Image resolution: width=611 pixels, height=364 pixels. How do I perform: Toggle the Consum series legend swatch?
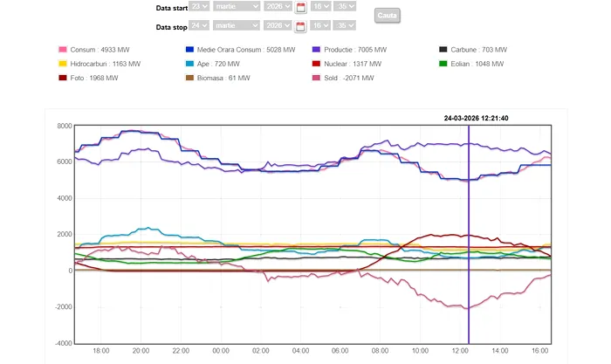click(x=62, y=50)
